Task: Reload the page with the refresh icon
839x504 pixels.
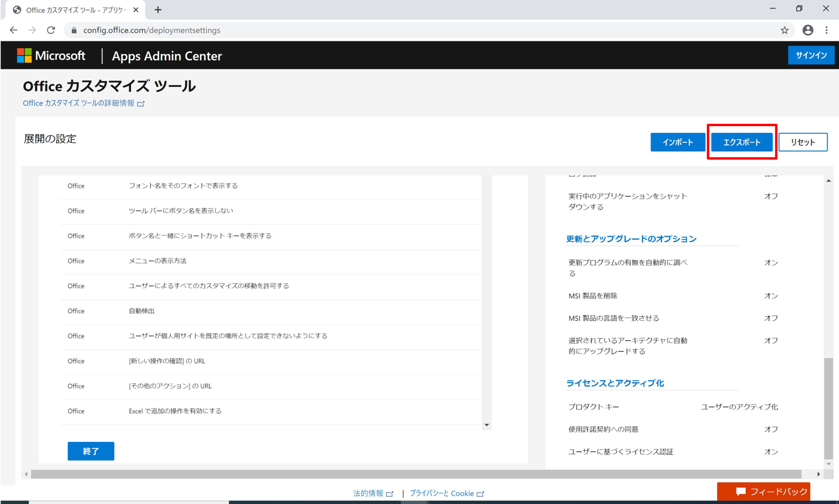Action: [51, 30]
